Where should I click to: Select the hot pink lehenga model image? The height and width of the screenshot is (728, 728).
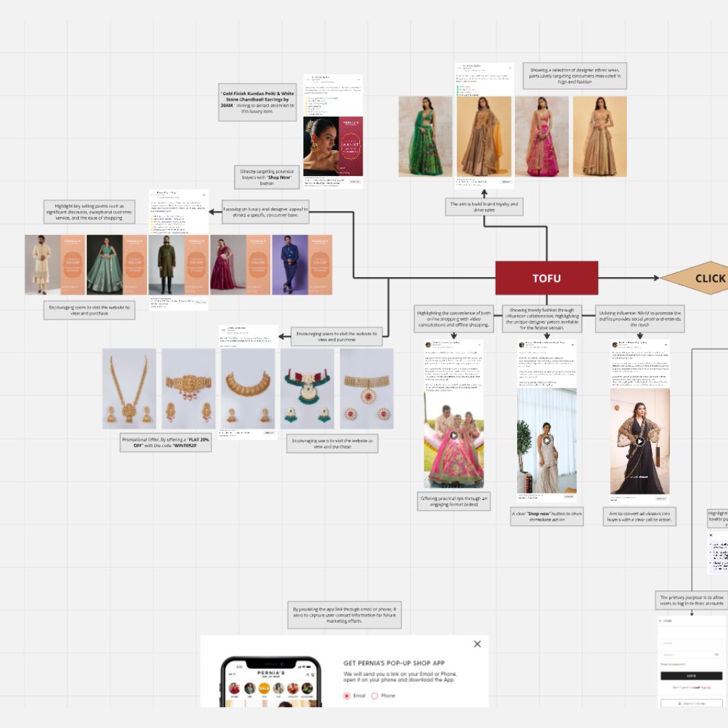[x=542, y=136]
